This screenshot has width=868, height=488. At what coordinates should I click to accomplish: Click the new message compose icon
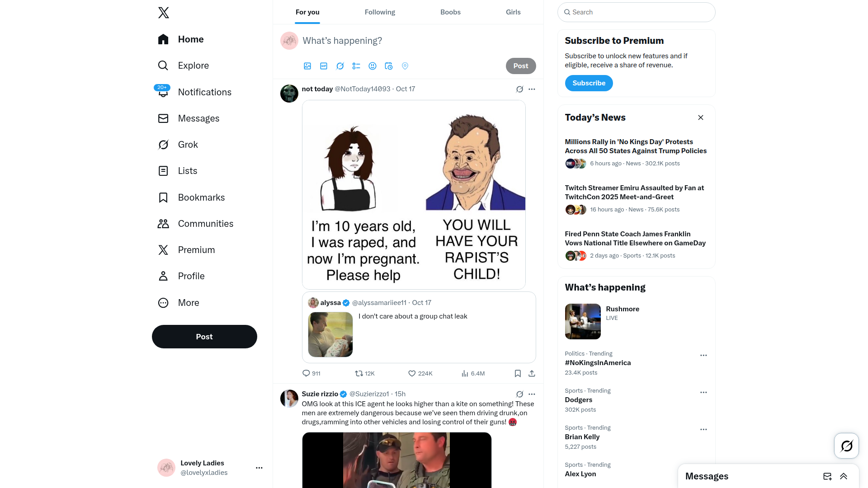tap(827, 476)
